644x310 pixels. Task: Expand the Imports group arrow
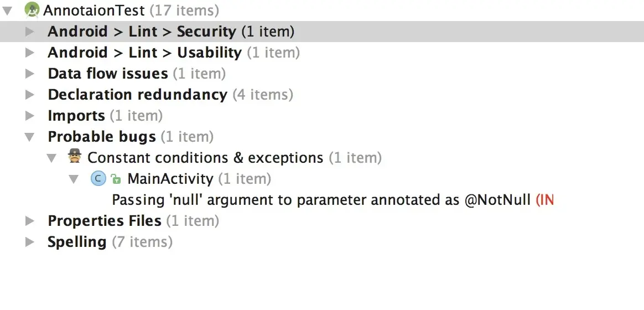coord(30,116)
